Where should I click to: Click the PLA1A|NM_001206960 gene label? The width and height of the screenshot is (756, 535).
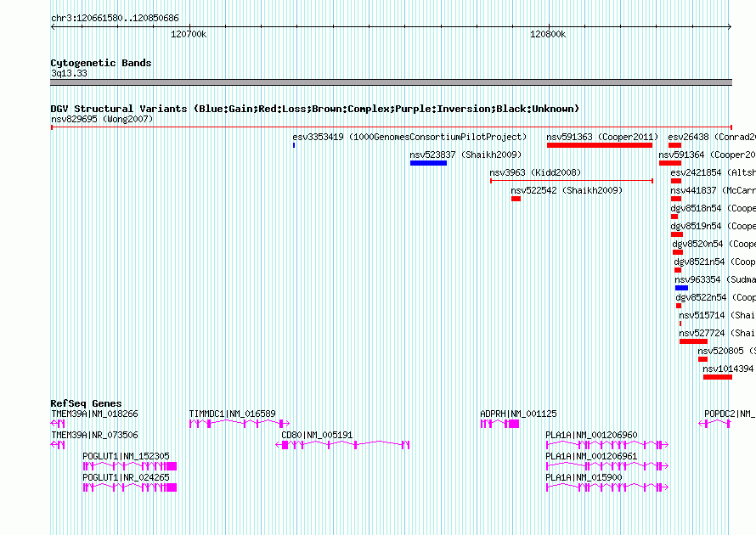[591, 435]
